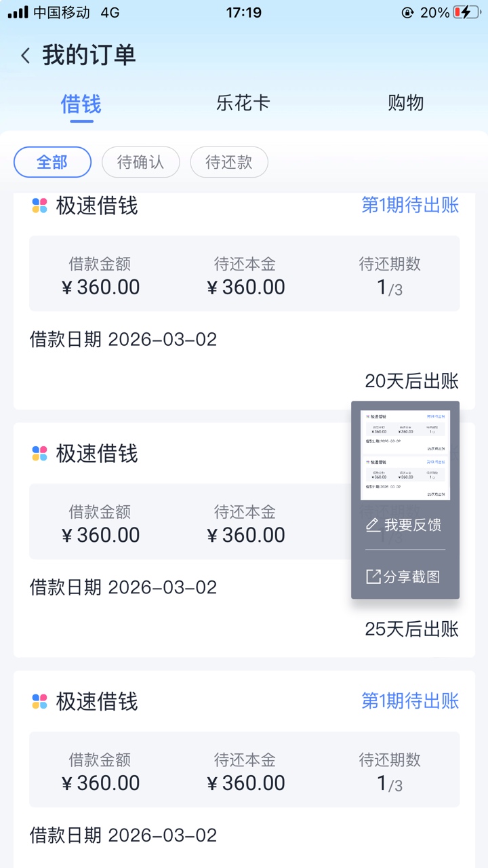
Task: Open the screenshot preview thumbnail
Action: click(405, 455)
